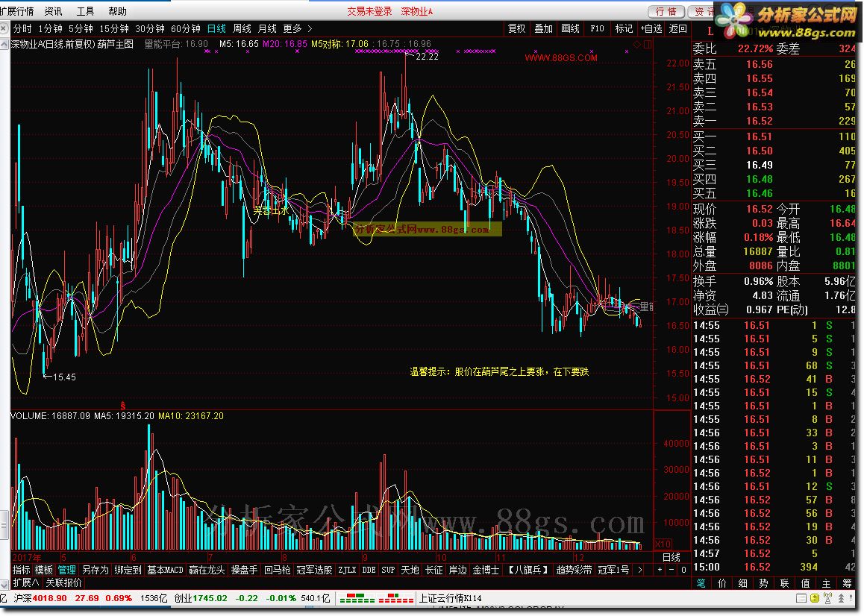Click the double up-arrow icon in status bar
864x616 pixels.
click(x=842, y=598)
